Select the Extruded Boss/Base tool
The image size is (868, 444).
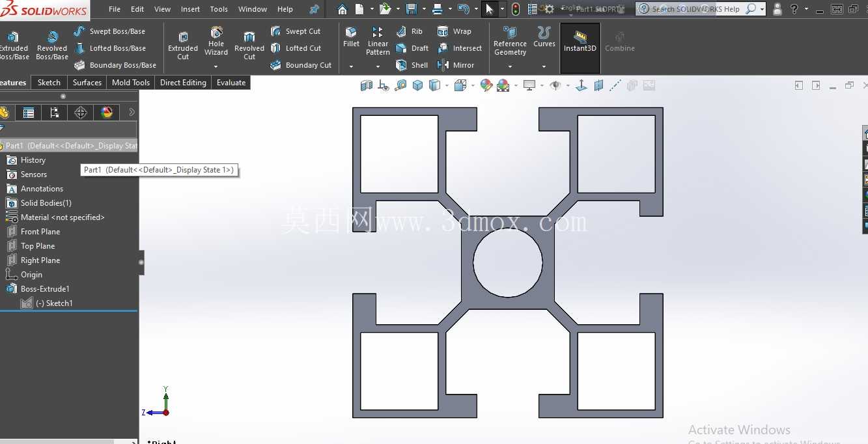pyautogui.click(x=13, y=45)
